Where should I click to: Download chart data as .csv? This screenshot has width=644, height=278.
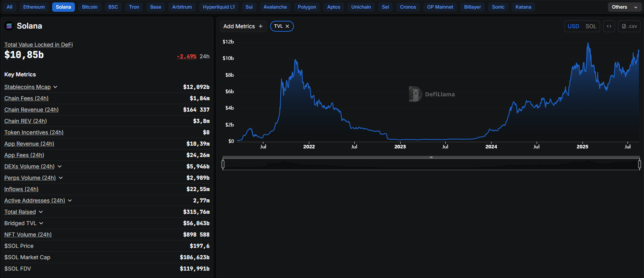coord(629,26)
